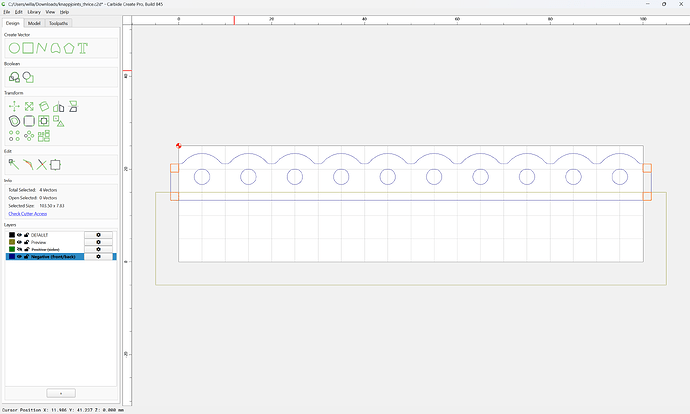Switch to the Model tab
Image resolution: width=690 pixels, height=414 pixels.
(34, 23)
